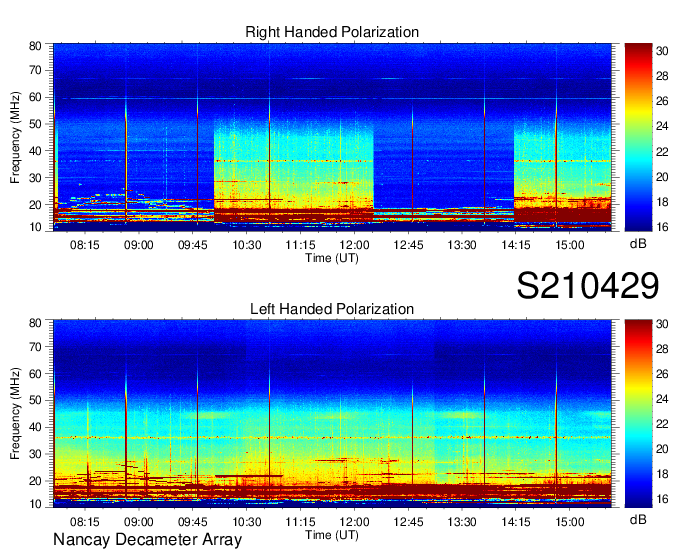Click the Nancay Decameter Array caption
Screen dimensions: 680x552
click(147, 540)
